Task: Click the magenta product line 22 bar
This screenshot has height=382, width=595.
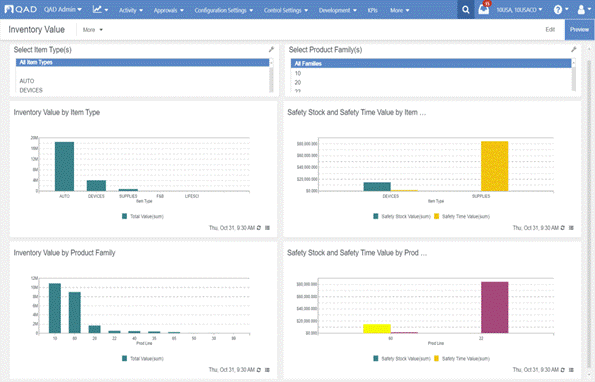Action: click(494, 307)
